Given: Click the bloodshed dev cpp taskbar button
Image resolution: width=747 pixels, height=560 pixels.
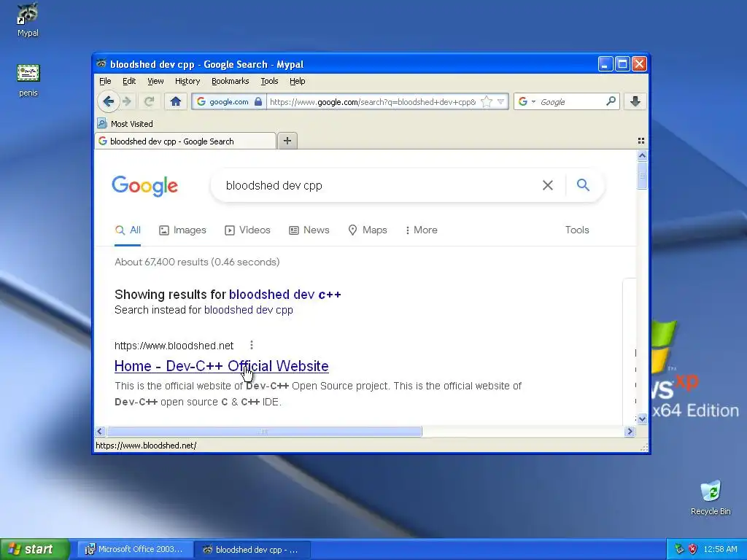Looking at the screenshot, I should (252, 550).
